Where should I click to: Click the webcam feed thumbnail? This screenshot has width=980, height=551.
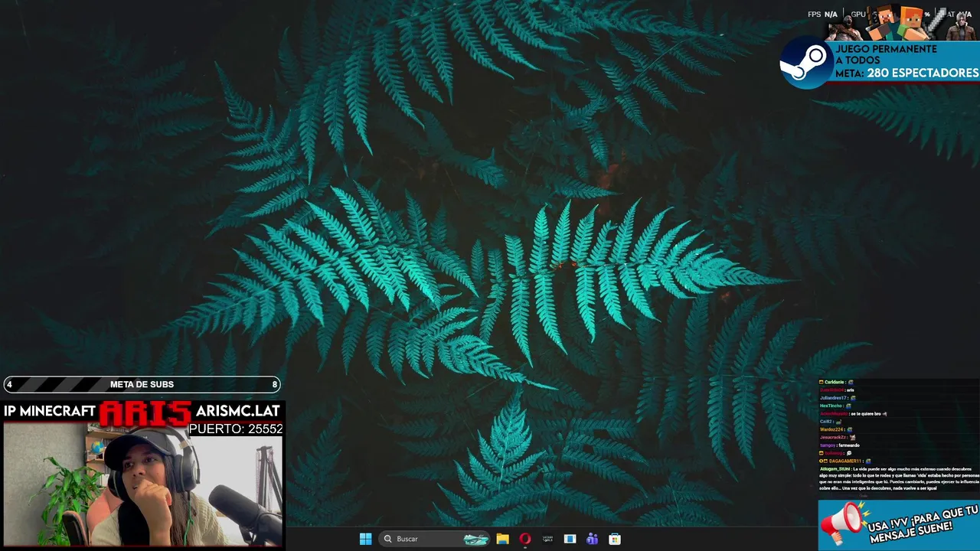(143, 485)
